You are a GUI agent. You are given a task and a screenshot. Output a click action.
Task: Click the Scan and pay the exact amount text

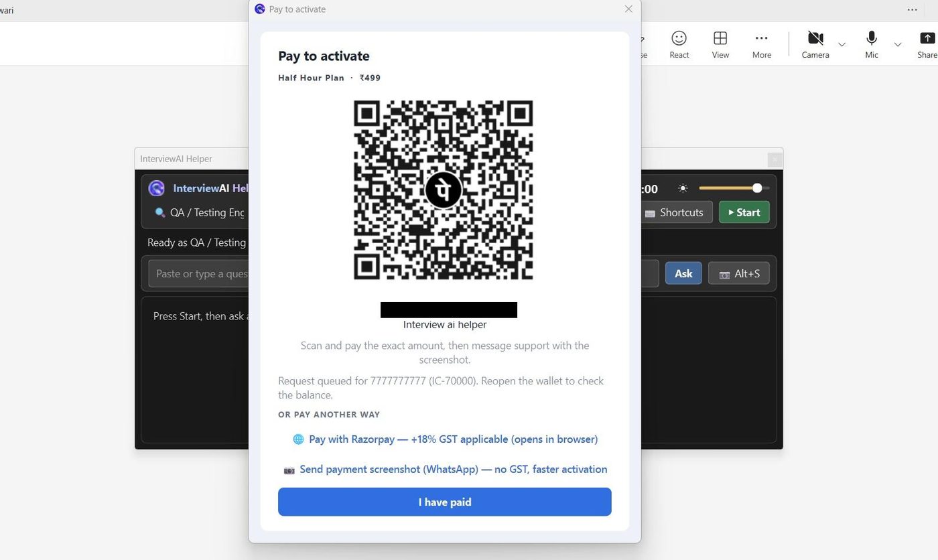(x=445, y=352)
